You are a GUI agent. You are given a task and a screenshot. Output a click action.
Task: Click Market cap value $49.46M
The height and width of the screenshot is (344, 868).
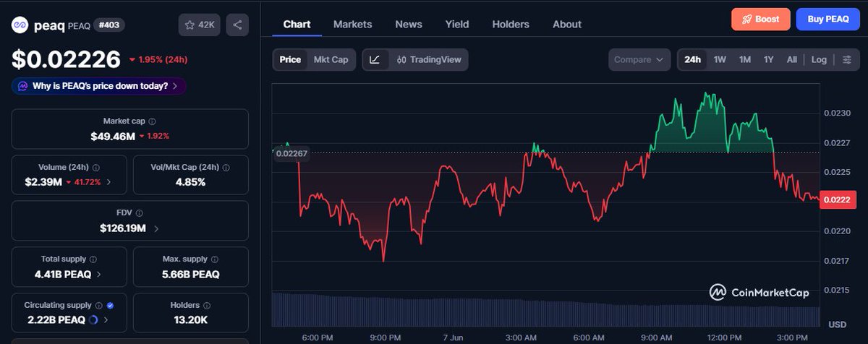click(x=112, y=136)
